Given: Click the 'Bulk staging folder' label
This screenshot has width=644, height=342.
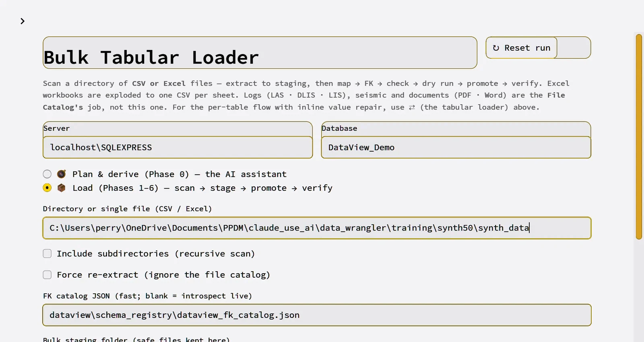Looking at the screenshot, I should (136, 339).
